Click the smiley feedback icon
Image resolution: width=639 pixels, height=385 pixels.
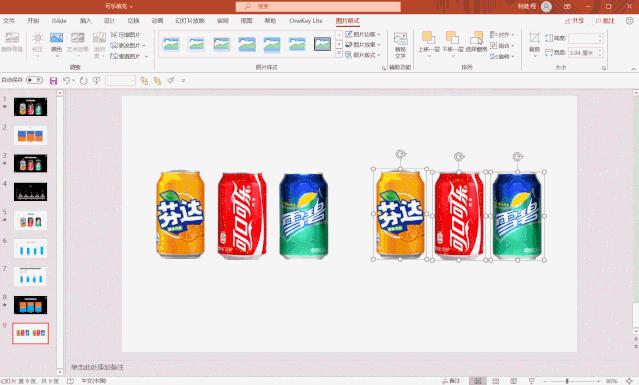[x=630, y=20]
